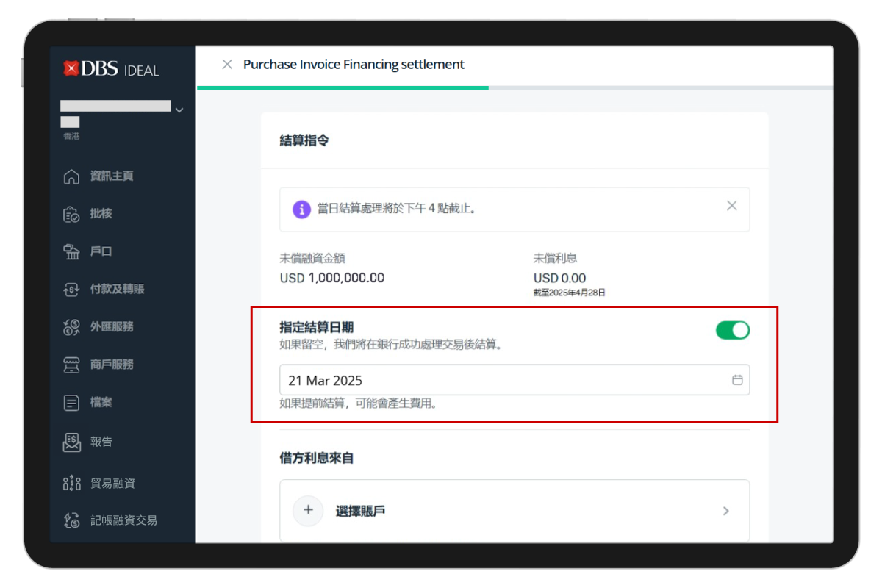Dismiss the 4pm cut-off info banner
This screenshot has width=882, height=588.
pos(731,206)
